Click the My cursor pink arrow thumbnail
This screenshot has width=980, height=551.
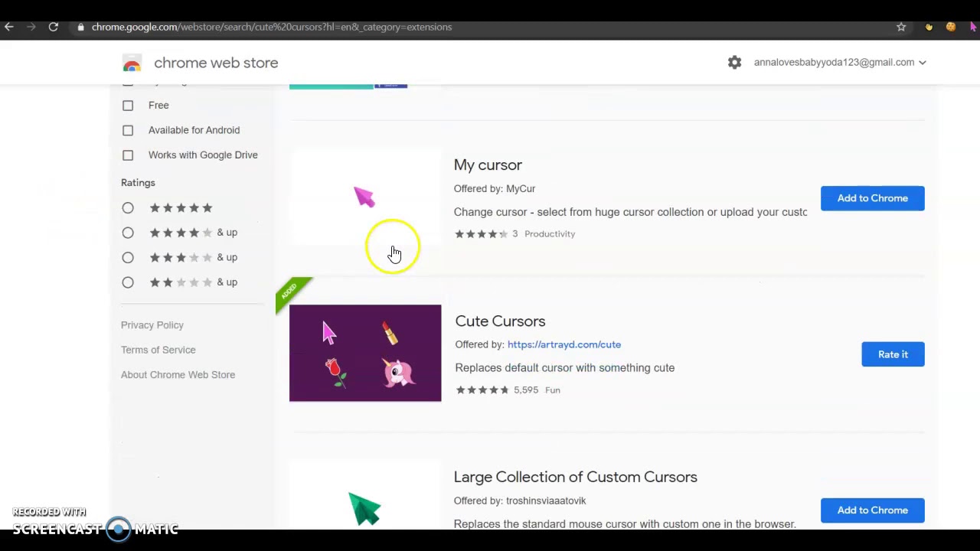click(x=365, y=197)
